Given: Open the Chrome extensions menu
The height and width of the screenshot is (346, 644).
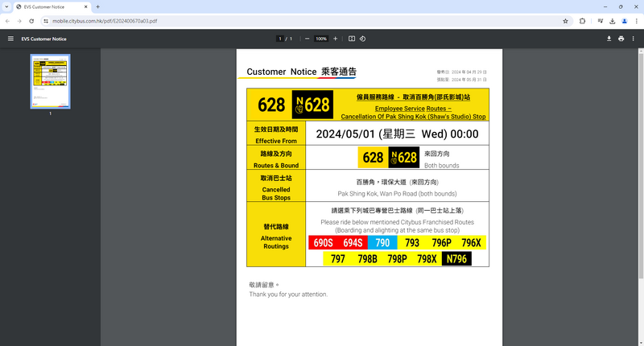Looking at the screenshot, I should (583, 21).
